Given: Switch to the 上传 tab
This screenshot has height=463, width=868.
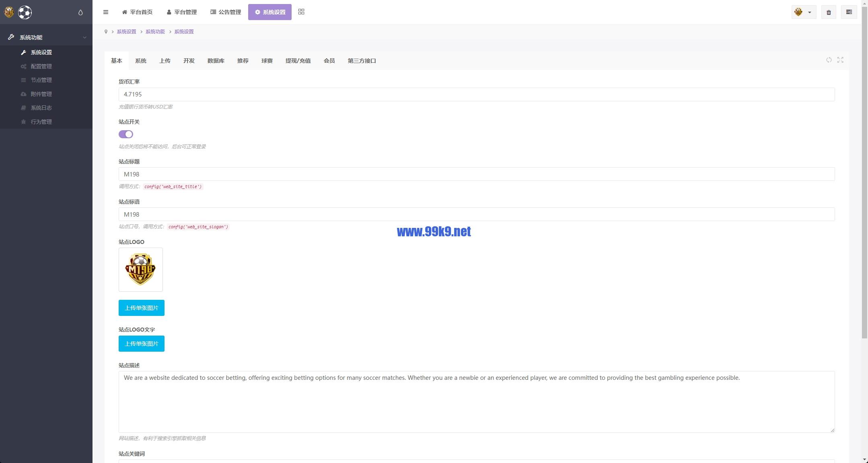Looking at the screenshot, I should coord(165,61).
